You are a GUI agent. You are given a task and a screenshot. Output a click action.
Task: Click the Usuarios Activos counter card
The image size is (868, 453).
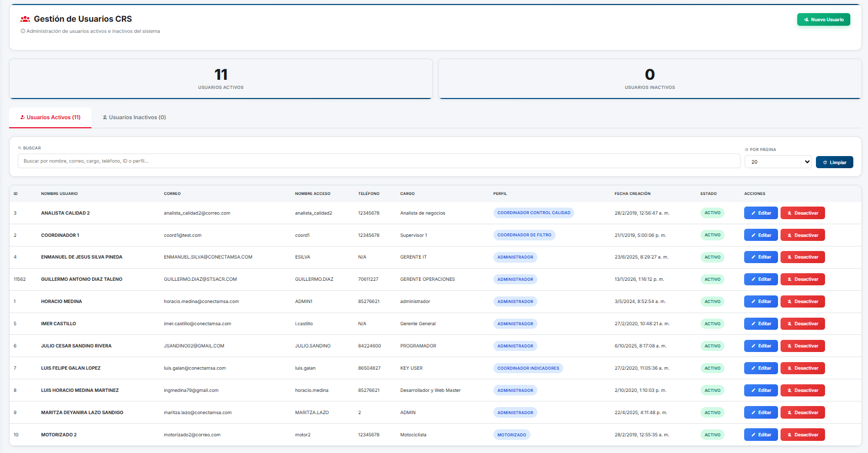221,79
